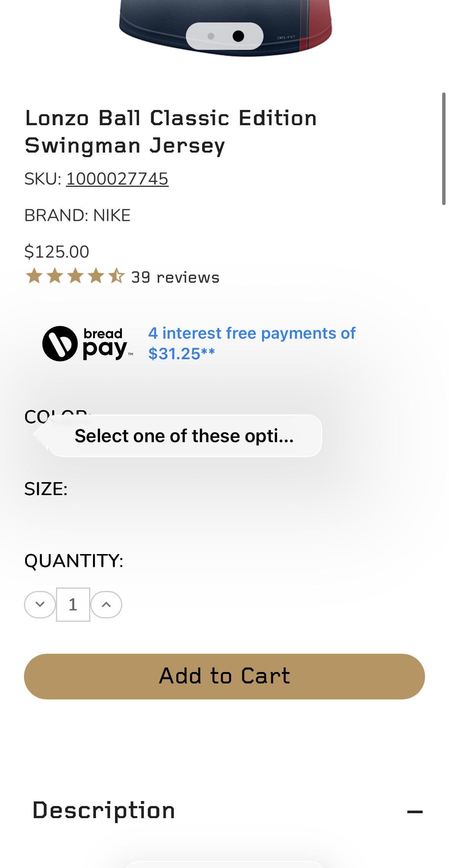
Task: Click the first gold rating star
Action: 34,276
